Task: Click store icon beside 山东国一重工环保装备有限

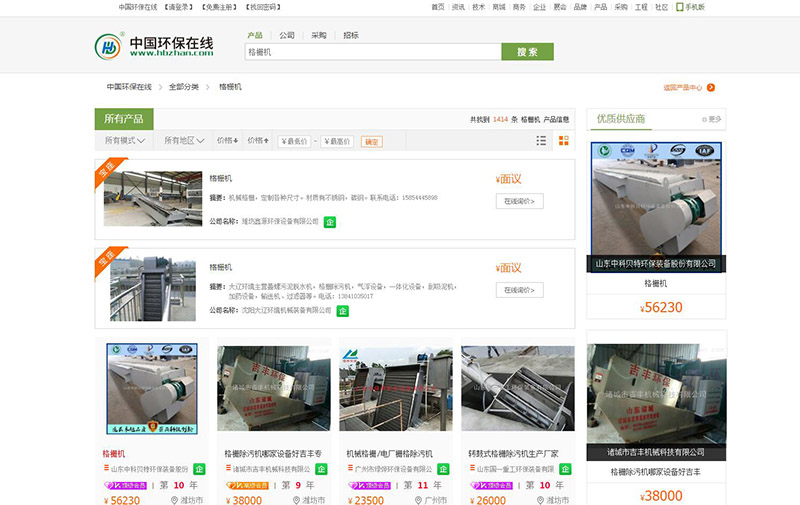Action: pos(472,468)
